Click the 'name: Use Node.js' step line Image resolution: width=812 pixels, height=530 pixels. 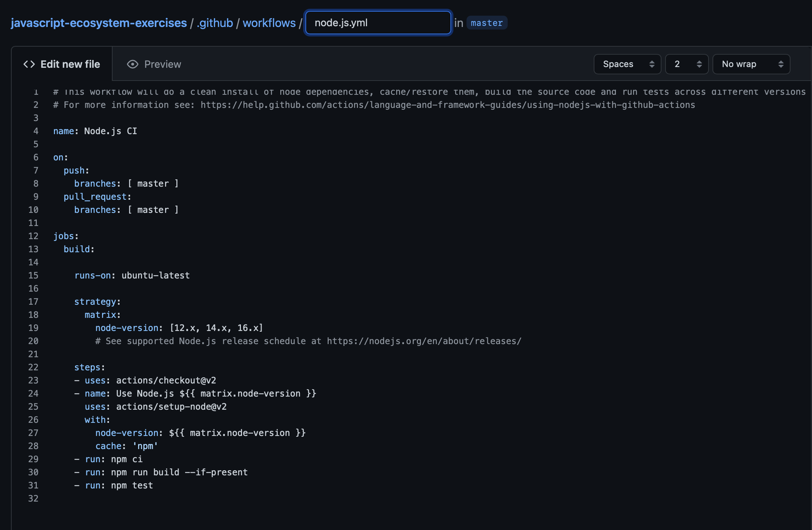coord(195,394)
